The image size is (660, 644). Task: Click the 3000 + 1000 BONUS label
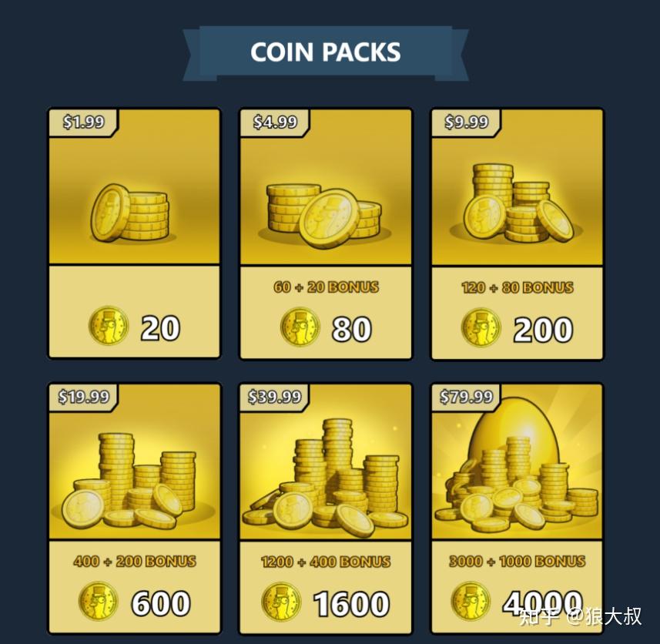[517, 561]
